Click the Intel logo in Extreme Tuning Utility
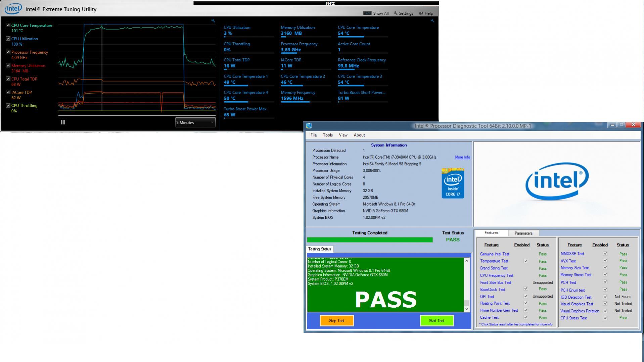This screenshot has height=362, width=644. click(x=13, y=9)
